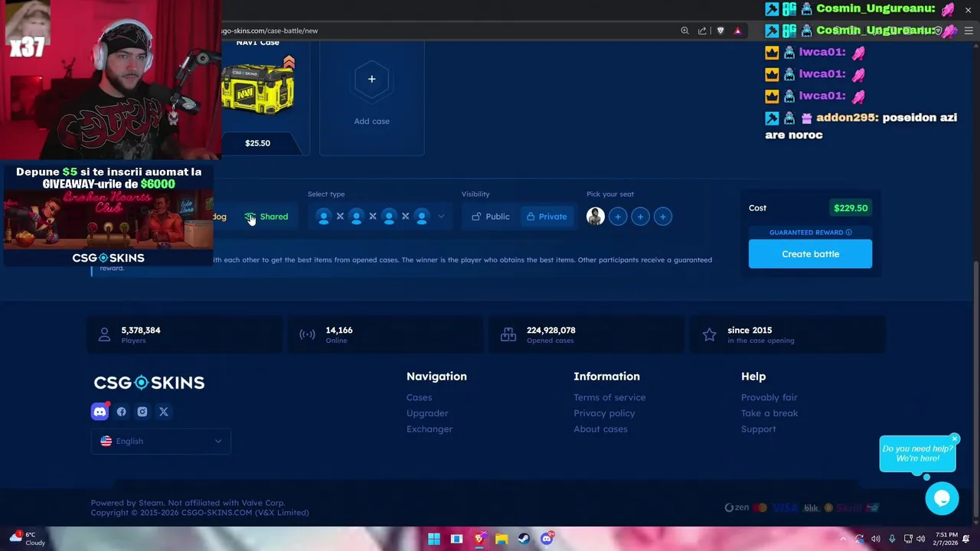
Task: Open the notifications bell icon
Action: (967, 539)
